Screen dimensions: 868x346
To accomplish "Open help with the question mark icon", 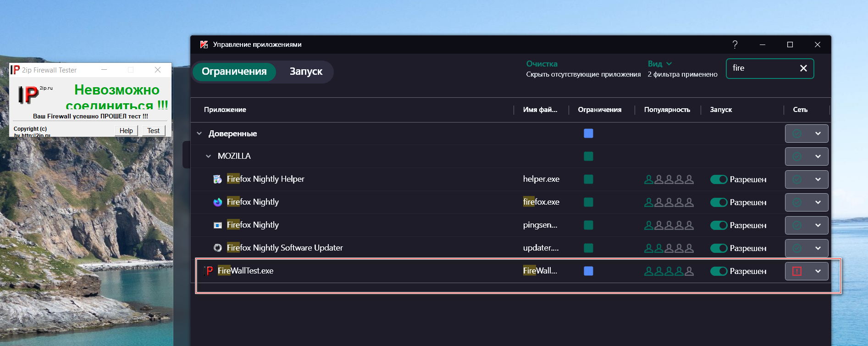I will coord(735,45).
